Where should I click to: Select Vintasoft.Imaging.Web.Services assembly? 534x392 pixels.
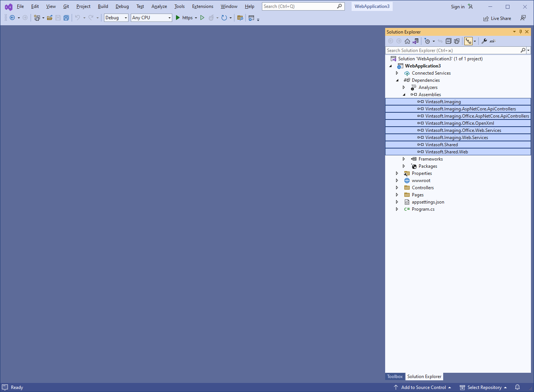(x=458, y=138)
